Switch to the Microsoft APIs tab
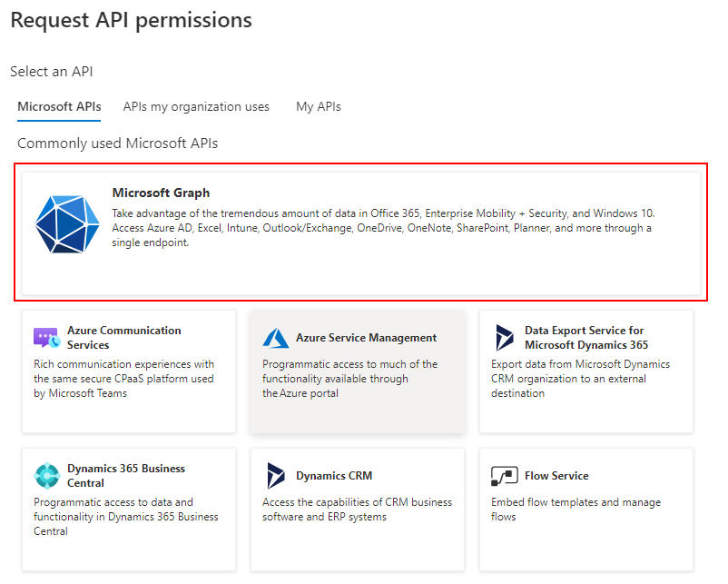Image resolution: width=728 pixels, height=584 pixels. click(x=59, y=107)
